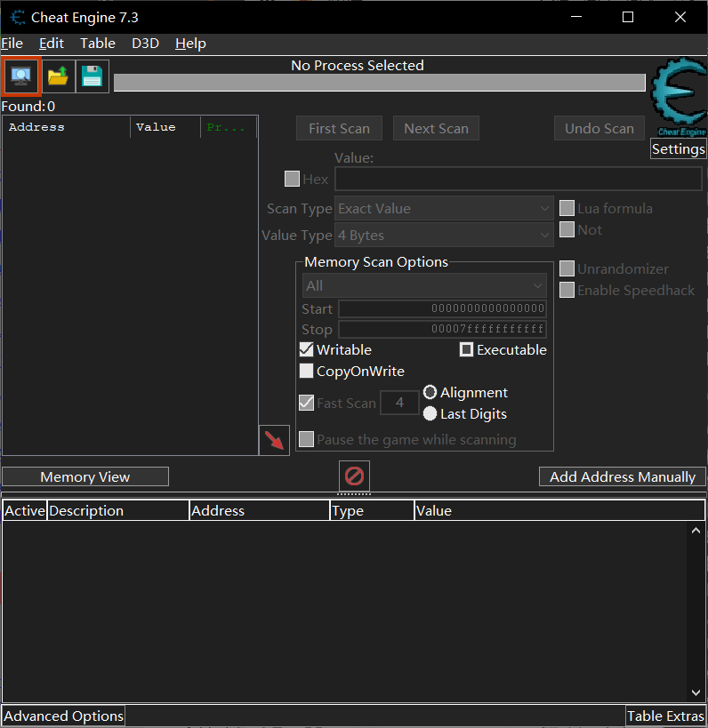Click Add Address Manually
The image size is (708, 728).
(x=623, y=476)
